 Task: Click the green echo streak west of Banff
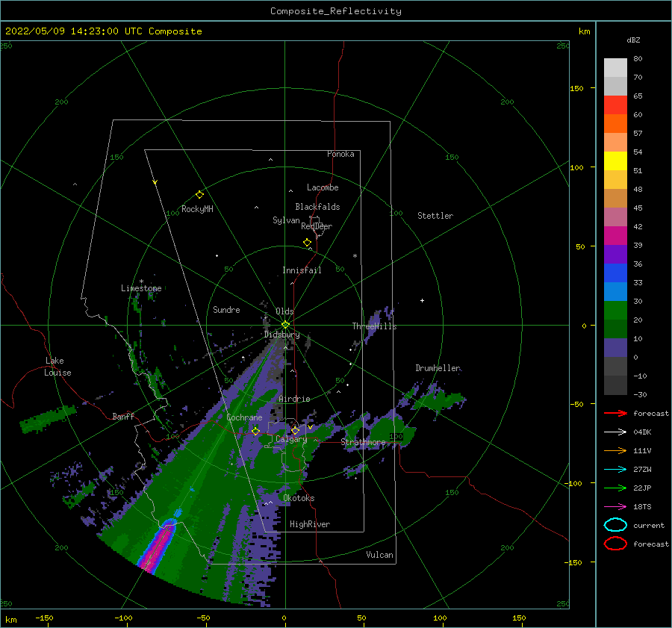click(x=47, y=419)
